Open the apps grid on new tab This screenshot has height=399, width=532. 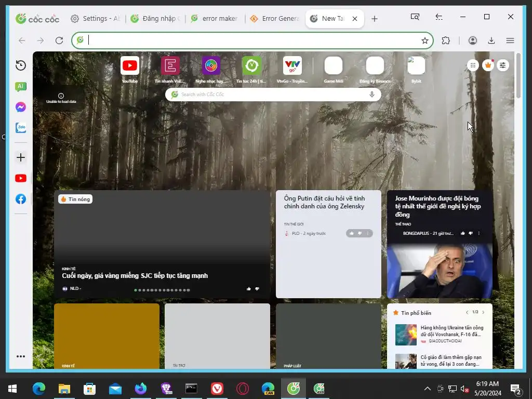(473, 65)
